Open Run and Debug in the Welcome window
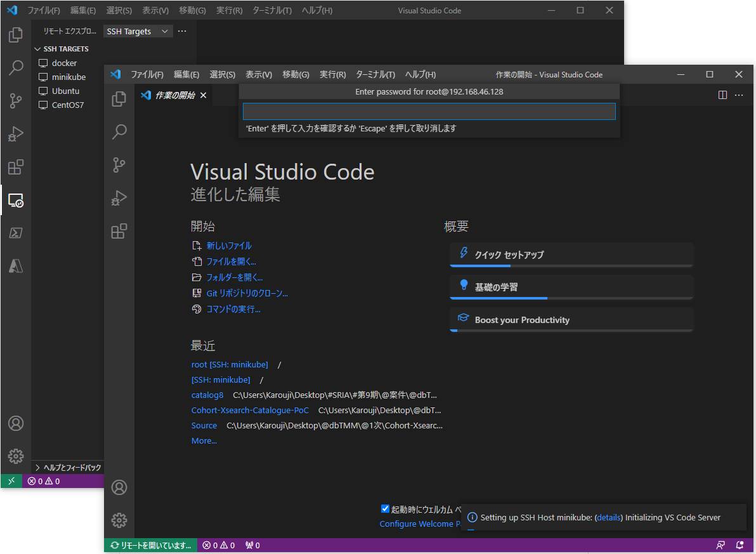 tap(119, 198)
